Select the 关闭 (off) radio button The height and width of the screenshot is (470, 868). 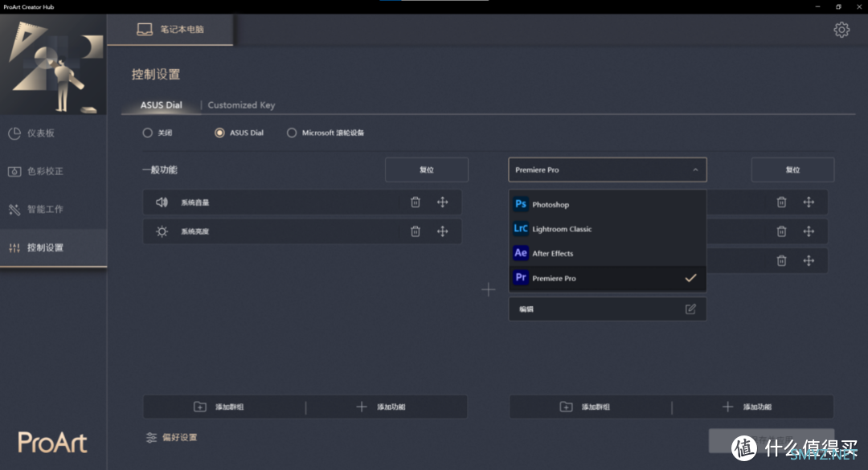[147, 133]
